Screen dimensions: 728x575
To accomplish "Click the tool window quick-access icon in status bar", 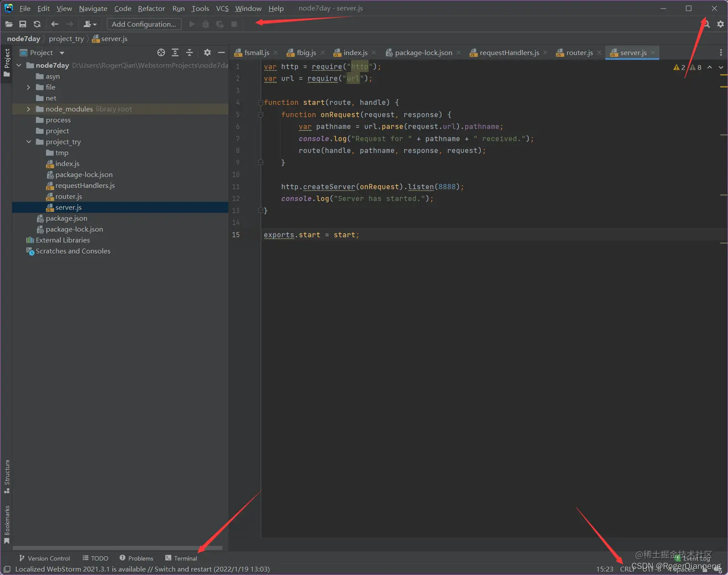I will (7, 569).
